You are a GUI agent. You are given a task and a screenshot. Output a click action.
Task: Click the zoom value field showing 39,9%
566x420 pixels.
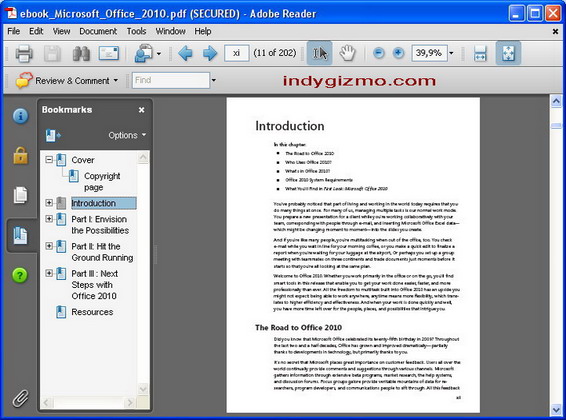click(x=429, y=53)
